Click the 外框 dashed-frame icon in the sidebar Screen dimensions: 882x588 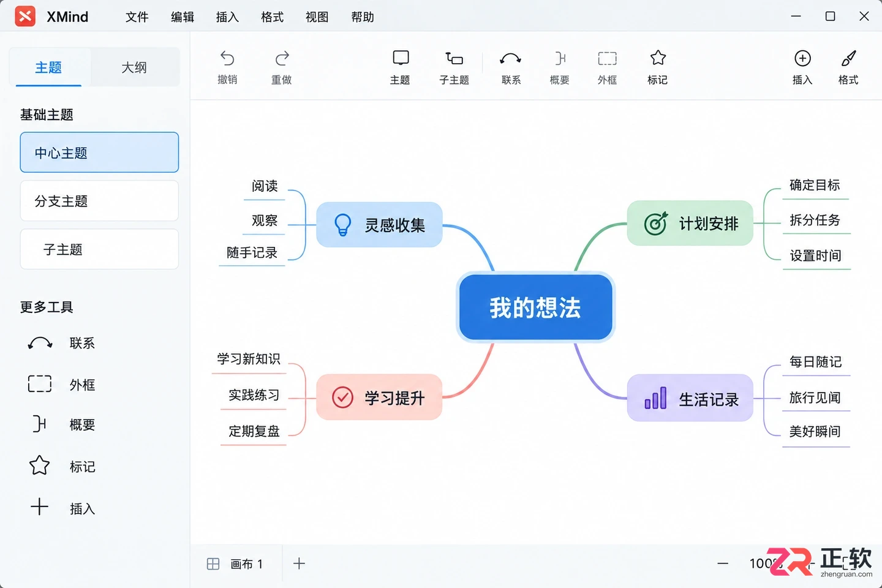click(x=40, y=383)
